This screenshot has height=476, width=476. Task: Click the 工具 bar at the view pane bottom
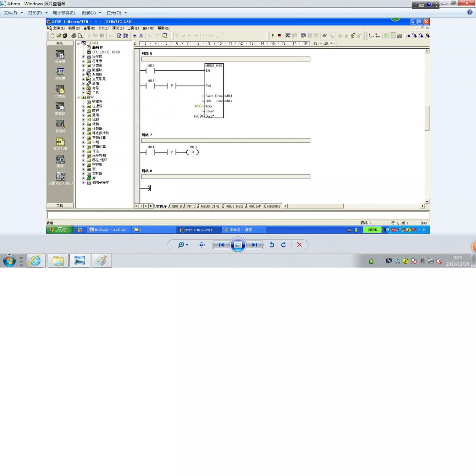point(60,205)
